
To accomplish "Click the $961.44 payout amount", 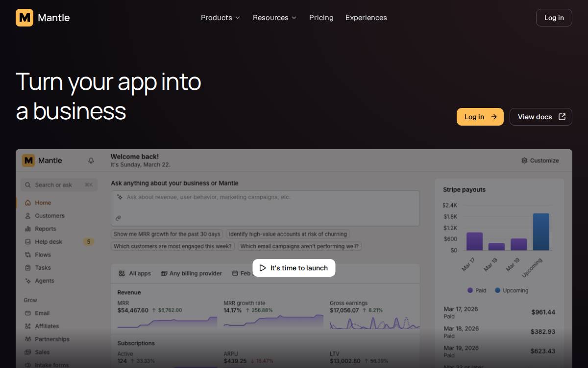I will tap(543, 312).
